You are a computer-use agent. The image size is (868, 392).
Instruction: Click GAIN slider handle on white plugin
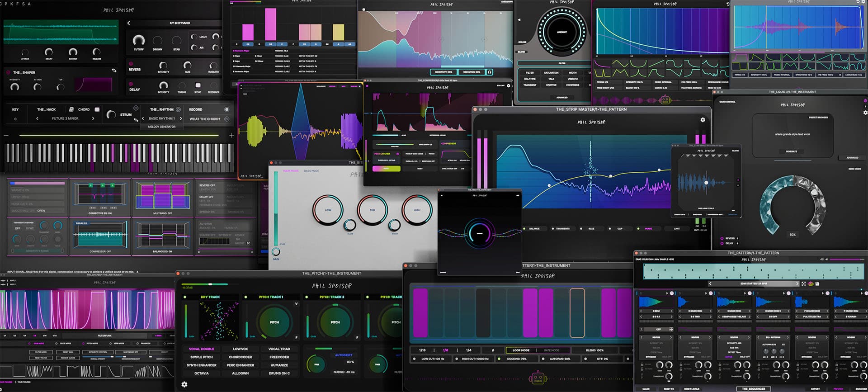(276, 251)
